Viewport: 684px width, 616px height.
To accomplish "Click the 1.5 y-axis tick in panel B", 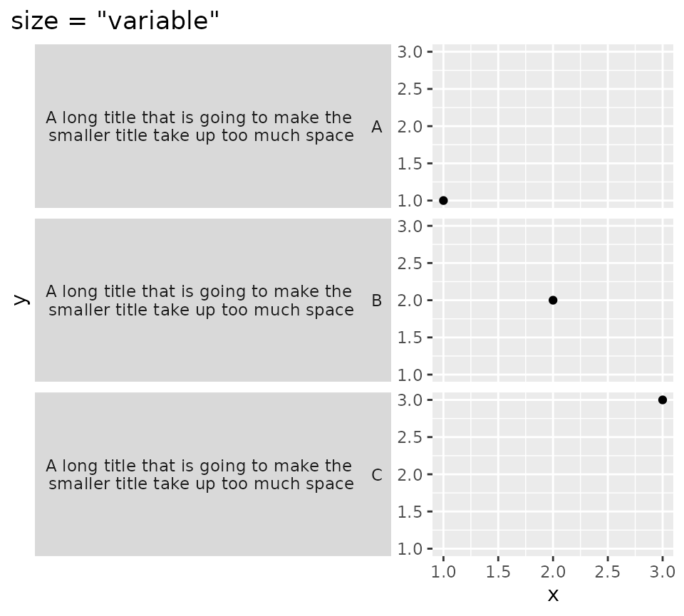I will coord(411,338).
